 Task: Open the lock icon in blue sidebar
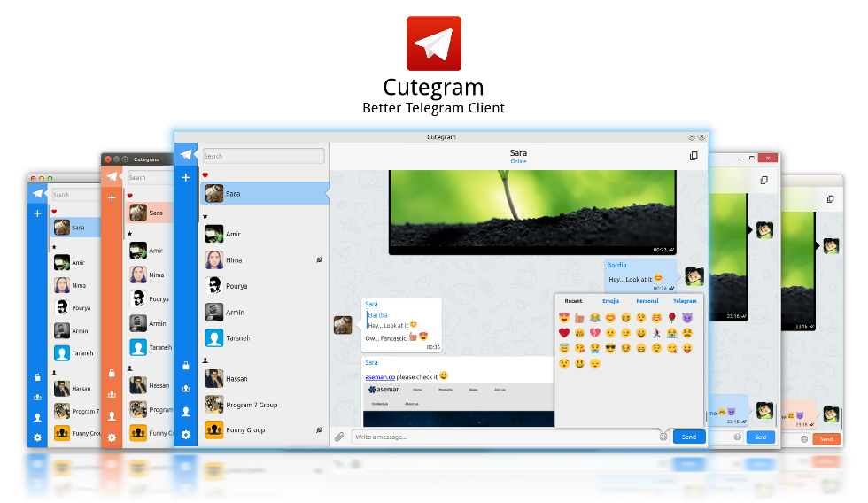(186, 365)
